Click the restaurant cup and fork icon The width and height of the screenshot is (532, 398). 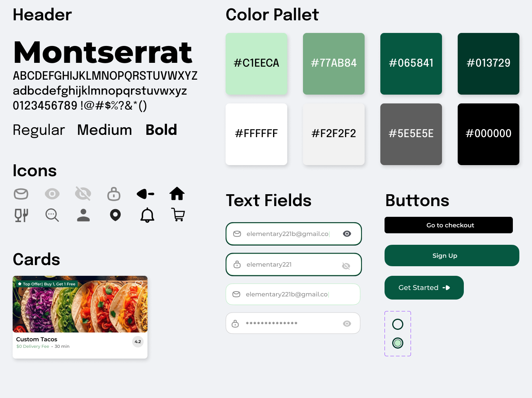pos(21,215)
